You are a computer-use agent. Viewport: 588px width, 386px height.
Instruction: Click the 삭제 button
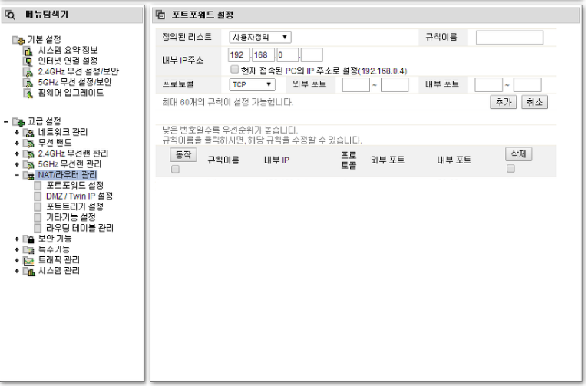tap(519, 154)
